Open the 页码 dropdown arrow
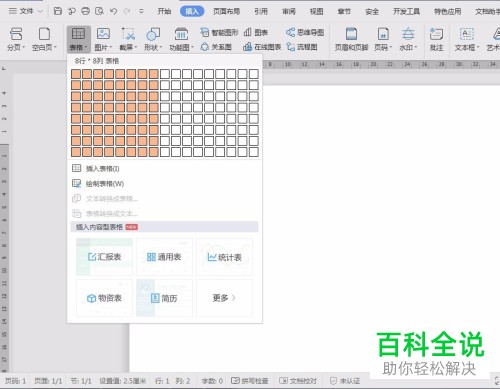Image resolution: width=500 pixels, height=389 pixels. (x=390, y=47)
